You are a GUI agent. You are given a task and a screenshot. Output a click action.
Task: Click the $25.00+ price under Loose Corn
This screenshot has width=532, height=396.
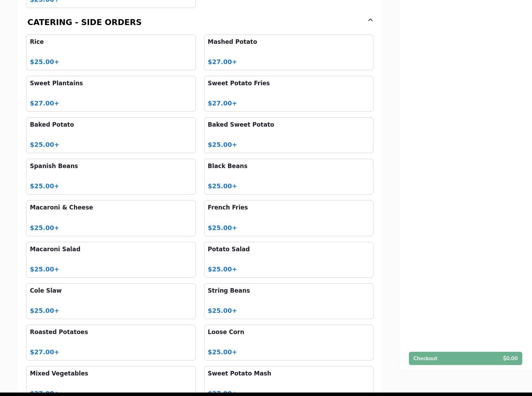222,352
